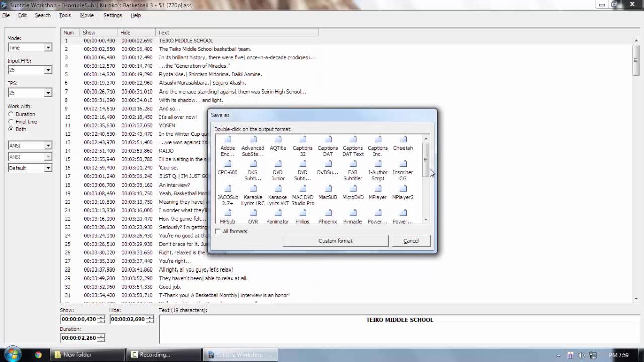The image size is (644, 362).
Task: Enable the All formats checkbox
Action: [x=218, y=231]
